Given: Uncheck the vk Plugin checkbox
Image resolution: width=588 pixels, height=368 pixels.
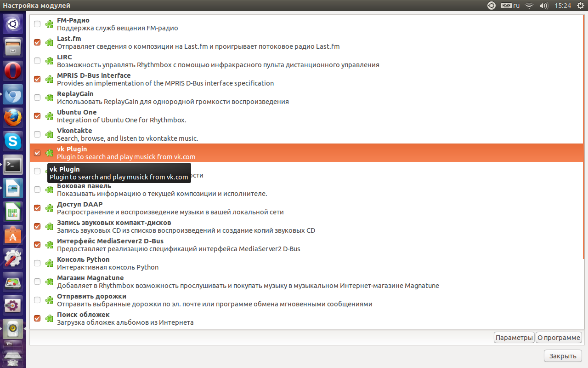Looking at the screenshot, I should click(x=37, y=153).
